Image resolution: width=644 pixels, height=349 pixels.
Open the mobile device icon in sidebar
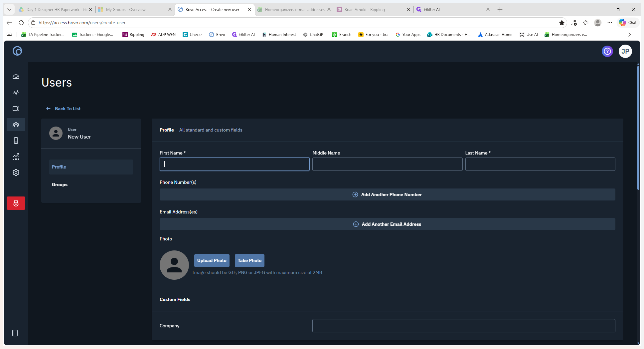click(x=16, y=141)
